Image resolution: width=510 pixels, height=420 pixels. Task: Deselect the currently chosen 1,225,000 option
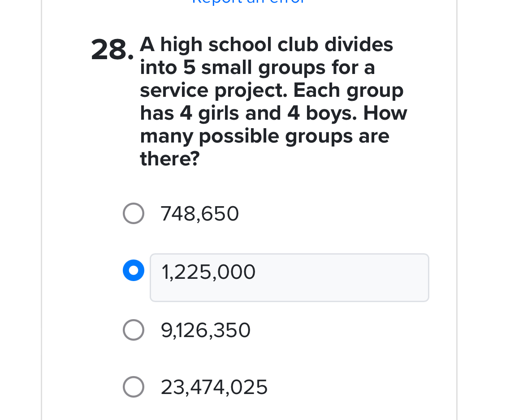[133, 270]
